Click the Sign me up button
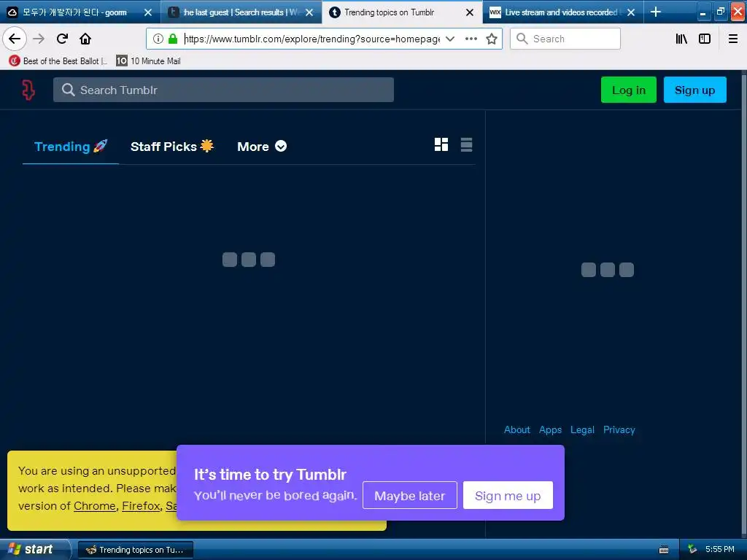 [x=508, y=495]
